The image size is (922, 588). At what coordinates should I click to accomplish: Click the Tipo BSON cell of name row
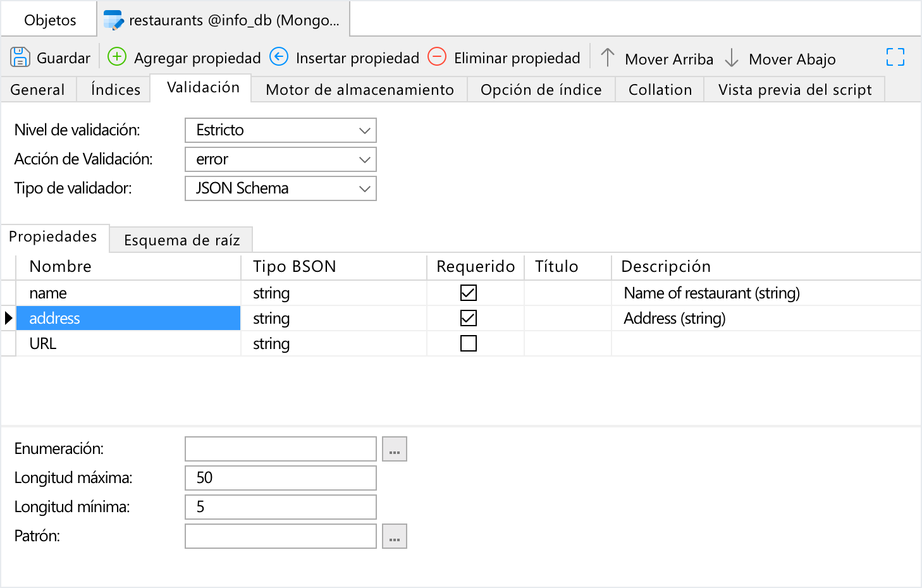pos(334,293)
